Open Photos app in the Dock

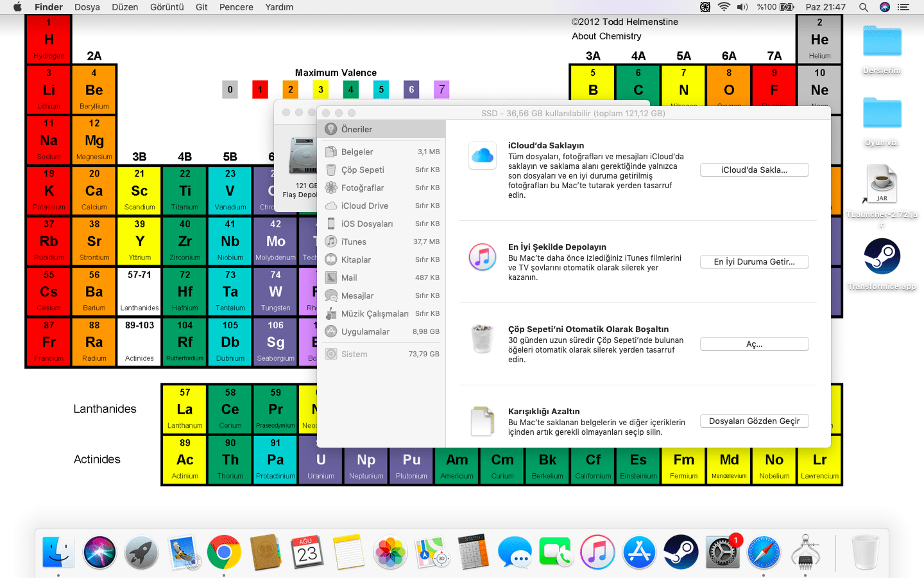point(390,552)
